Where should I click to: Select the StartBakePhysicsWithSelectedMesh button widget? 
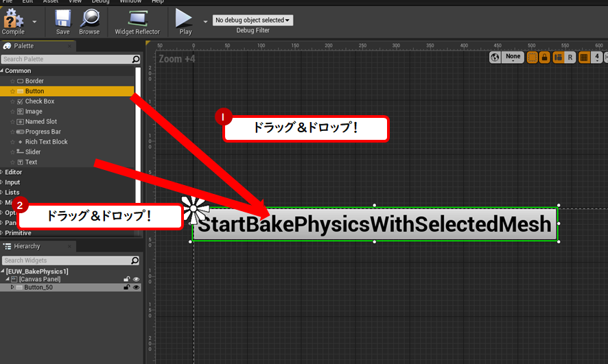[375, 224]
